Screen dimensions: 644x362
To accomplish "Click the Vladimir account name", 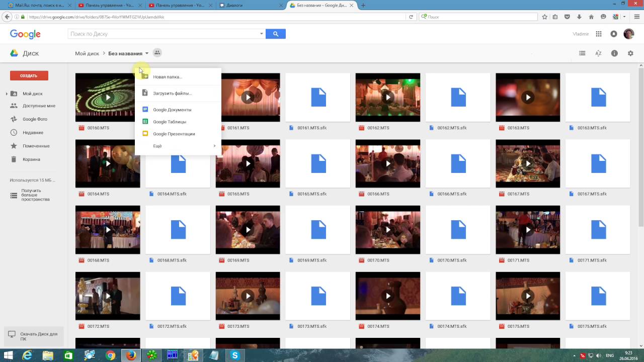I will pyautogui.click(x=581, y=34).
